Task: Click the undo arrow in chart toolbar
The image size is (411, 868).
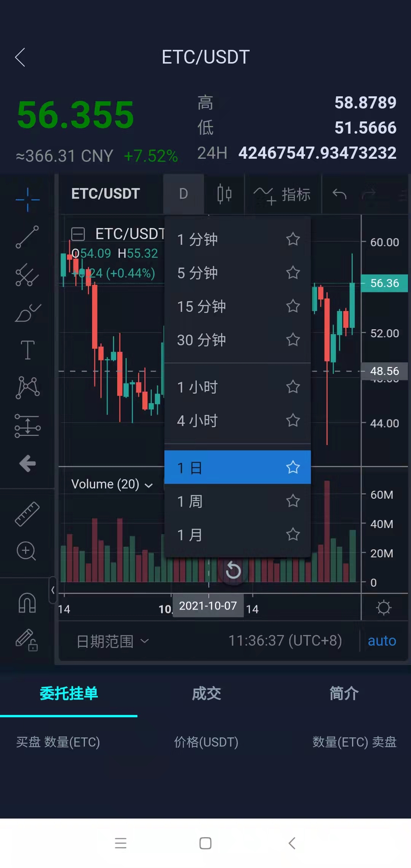Action: [x=339, y=194]
